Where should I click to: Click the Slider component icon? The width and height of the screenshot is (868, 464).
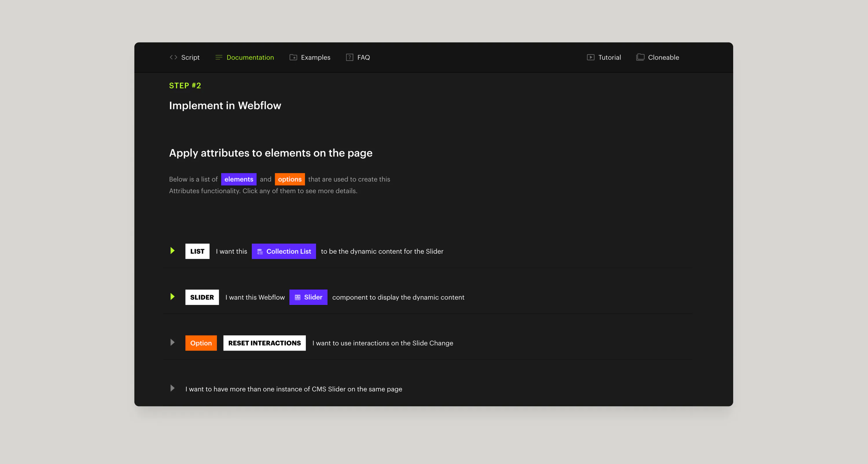(x=297, y=298)
